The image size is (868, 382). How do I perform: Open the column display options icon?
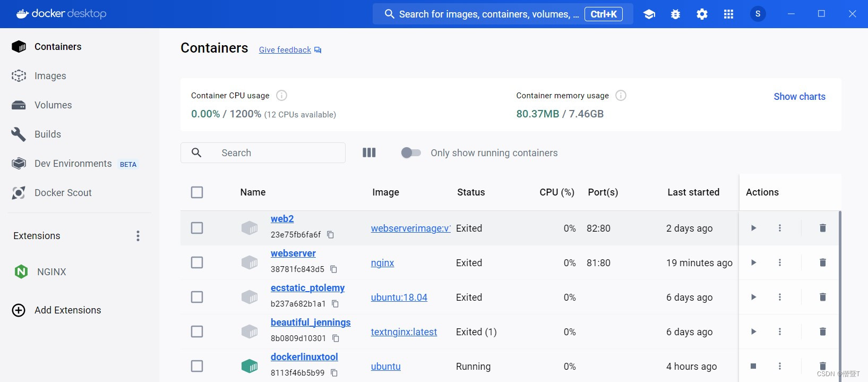pos(369,153)
